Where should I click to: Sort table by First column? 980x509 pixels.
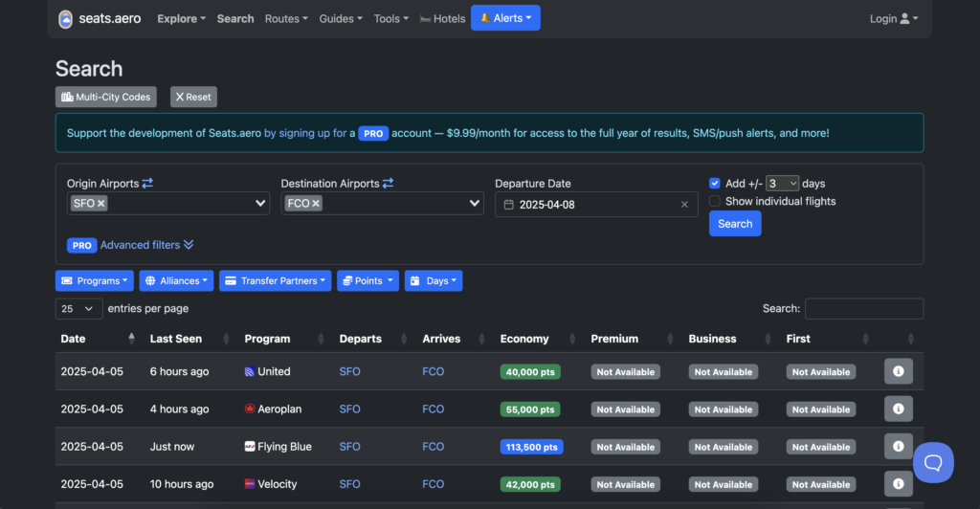tap(865, 339)
